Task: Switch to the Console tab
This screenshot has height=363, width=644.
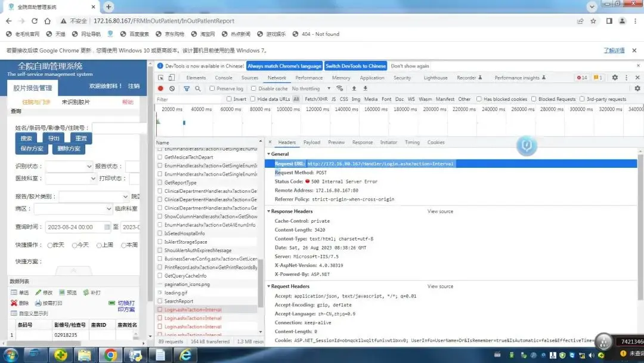Action: click(224, 78)
